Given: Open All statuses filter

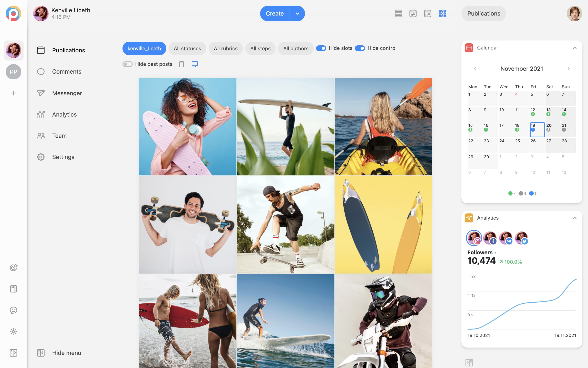Looking at the screenshot, I should coord(187,48).
